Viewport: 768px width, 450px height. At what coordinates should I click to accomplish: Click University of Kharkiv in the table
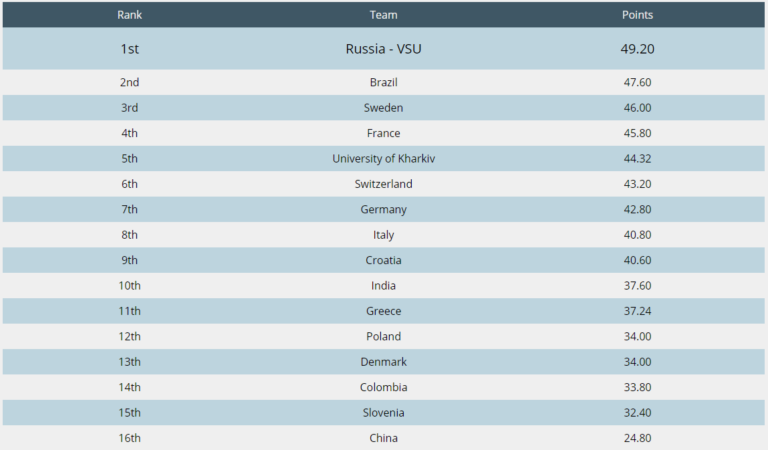[383, 159]
